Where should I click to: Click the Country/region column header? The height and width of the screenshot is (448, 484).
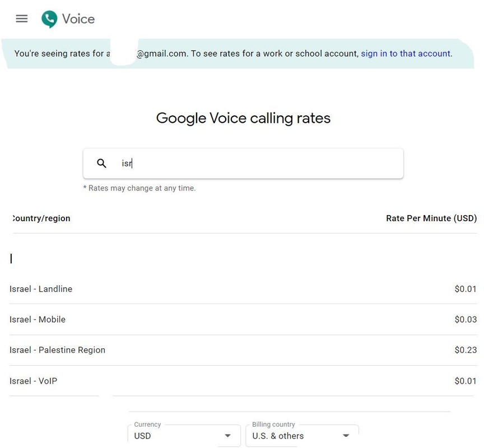pyautogui.click(x=41, y=218)
